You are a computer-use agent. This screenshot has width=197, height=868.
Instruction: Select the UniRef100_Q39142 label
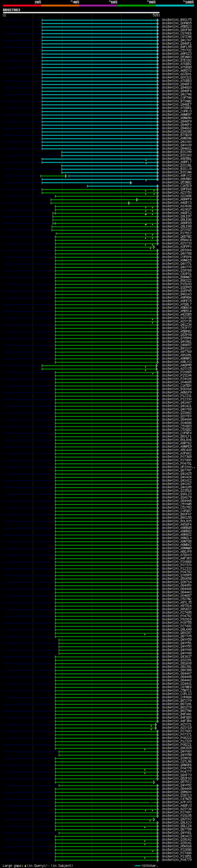[x=177, y=840]
